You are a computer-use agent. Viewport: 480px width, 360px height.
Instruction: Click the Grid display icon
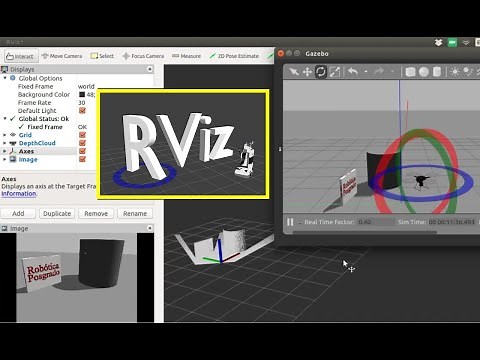pyautogui.click(x=13, y=135)
